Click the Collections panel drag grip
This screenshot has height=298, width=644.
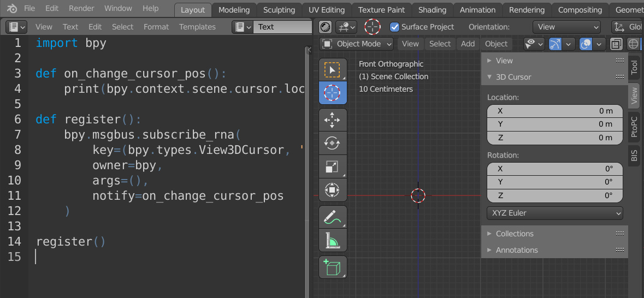(x=620, y=234)
